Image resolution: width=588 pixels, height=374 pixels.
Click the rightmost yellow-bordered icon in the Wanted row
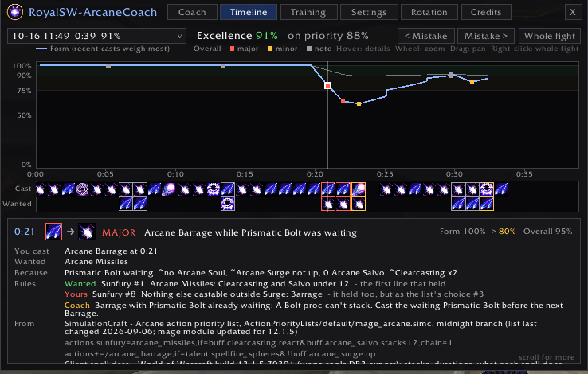click(487, 204)
